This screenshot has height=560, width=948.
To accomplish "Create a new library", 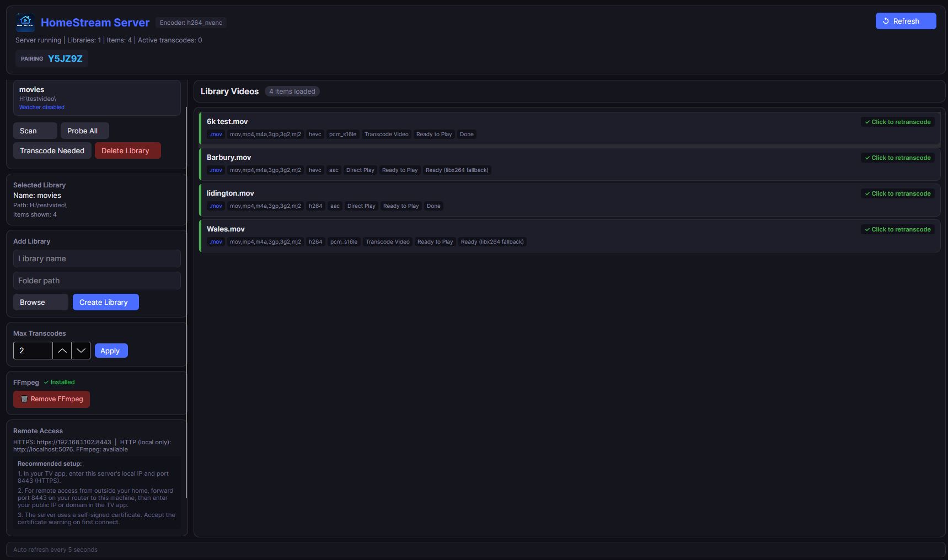I will pyautogui.click(x=105, y=302).
